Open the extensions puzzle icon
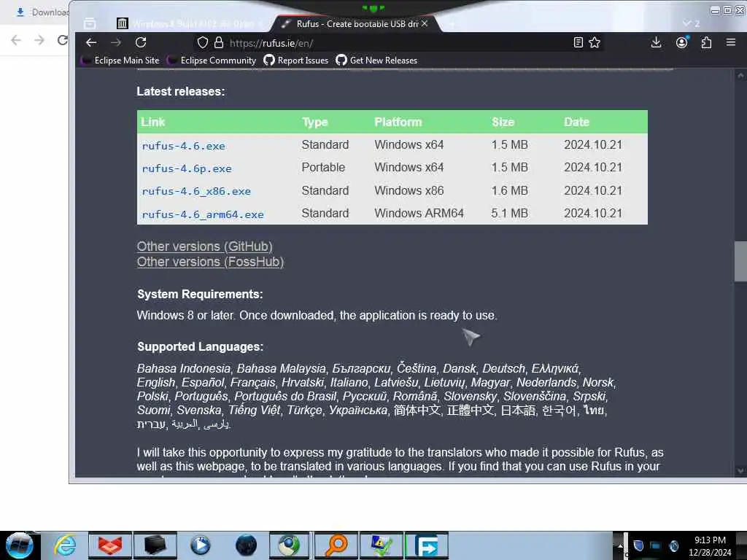 pyautogui.click(x=706, y=43)
